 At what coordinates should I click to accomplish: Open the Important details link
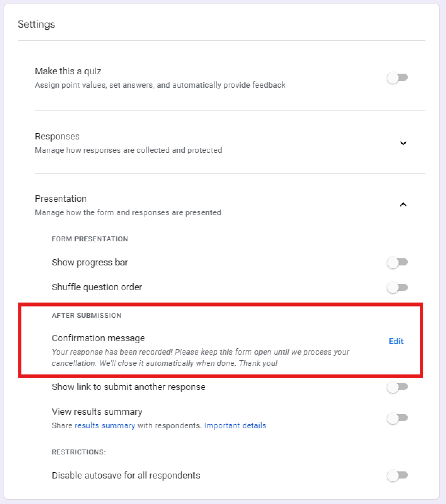(x=235, y=425)
